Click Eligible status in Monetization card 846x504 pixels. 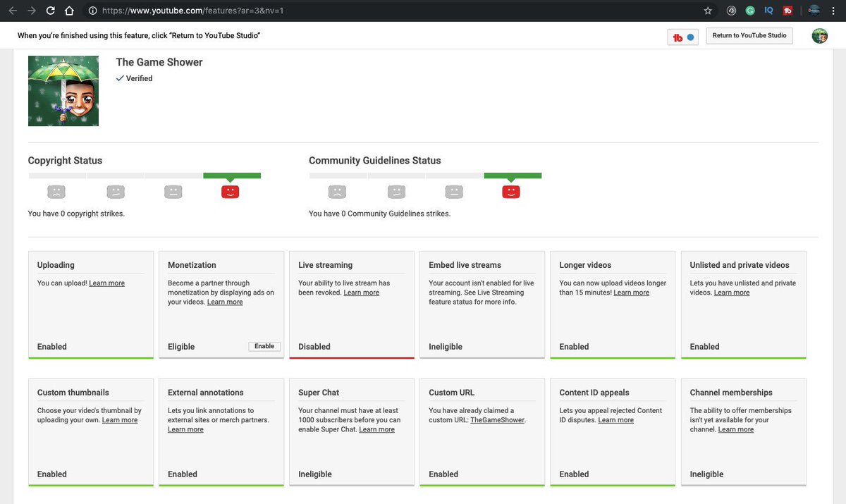(x=181, y=347)
